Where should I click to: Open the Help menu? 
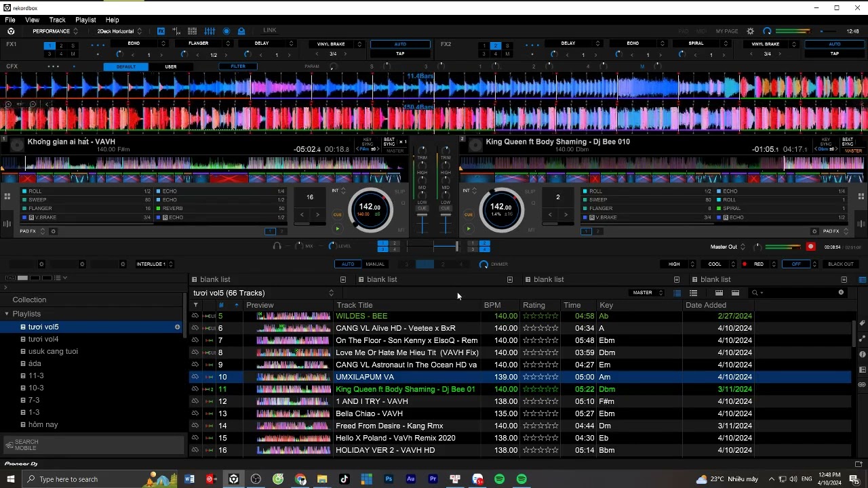click(112, 20)
